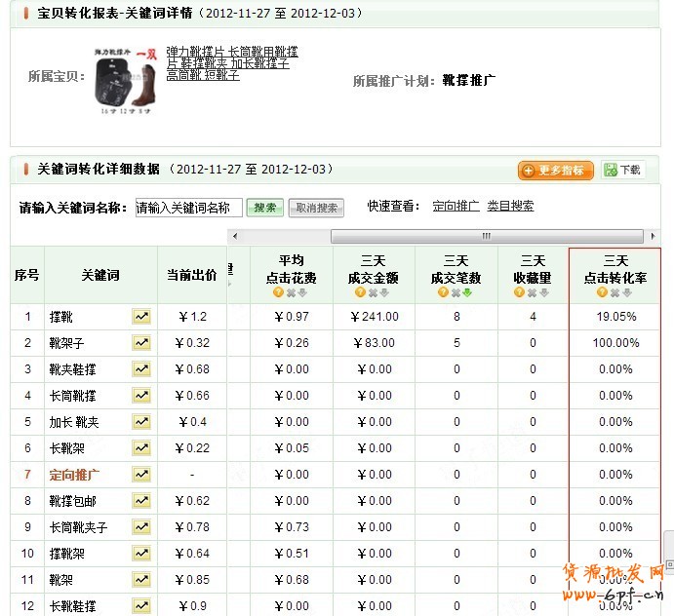Image resolution: width=674 pixels, height=616 pixels.
Task: Sort 三天点击转化率 column with down arrow
Action: click(x=629, y=292)
